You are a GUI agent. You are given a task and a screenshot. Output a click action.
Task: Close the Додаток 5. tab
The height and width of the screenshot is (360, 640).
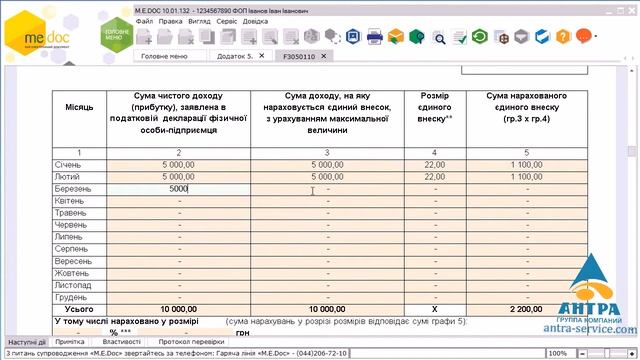pos(262,56)
